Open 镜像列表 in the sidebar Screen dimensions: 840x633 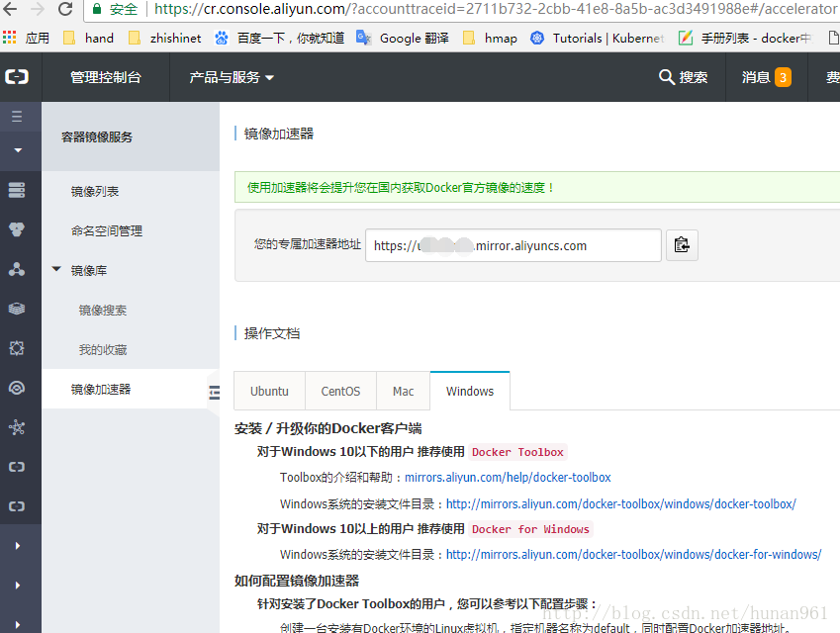tap(95, 191)
